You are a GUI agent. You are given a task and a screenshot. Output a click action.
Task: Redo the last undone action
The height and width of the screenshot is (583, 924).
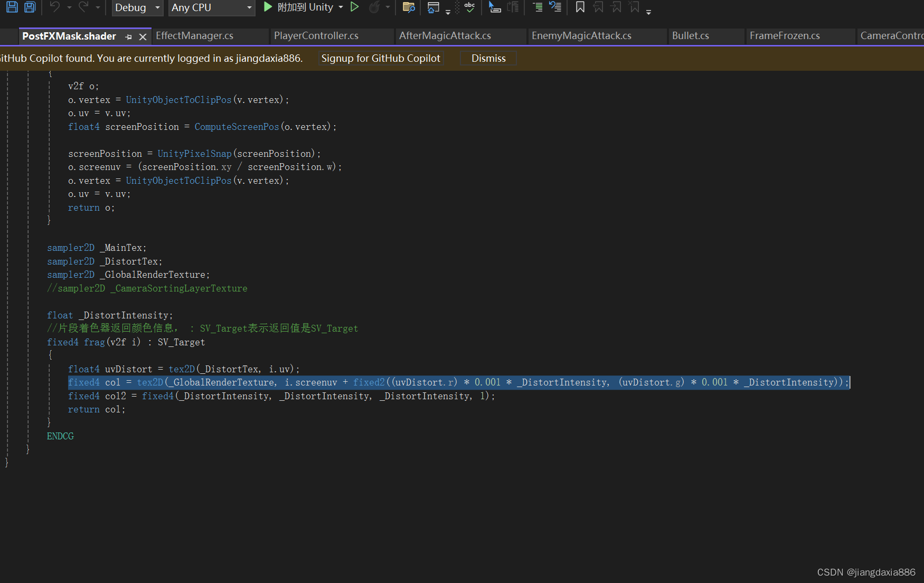[83, 7]
